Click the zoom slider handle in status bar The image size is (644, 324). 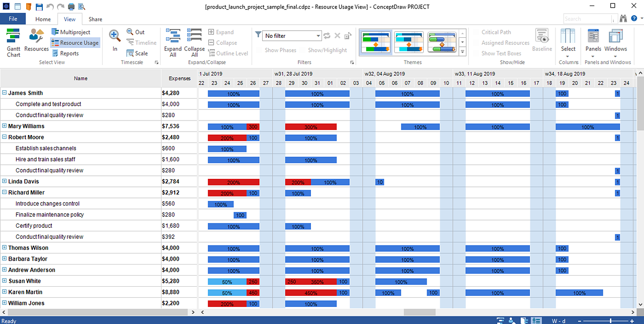coord(611,320)
